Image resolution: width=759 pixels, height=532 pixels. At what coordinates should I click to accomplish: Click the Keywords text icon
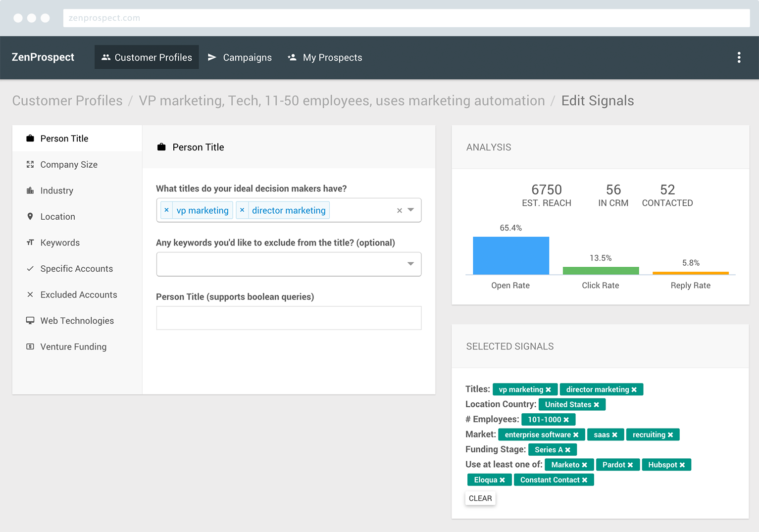pyautogui.click(x=30, y=242)
